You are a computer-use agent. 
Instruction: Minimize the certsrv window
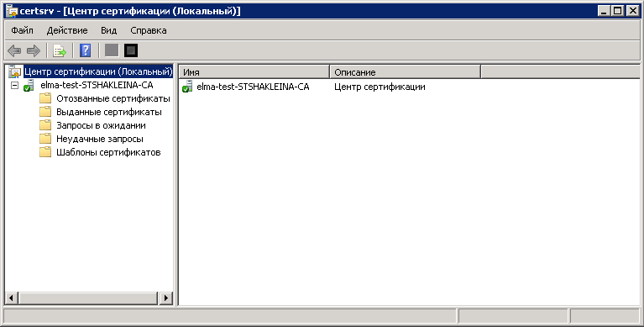coord(604,11)
